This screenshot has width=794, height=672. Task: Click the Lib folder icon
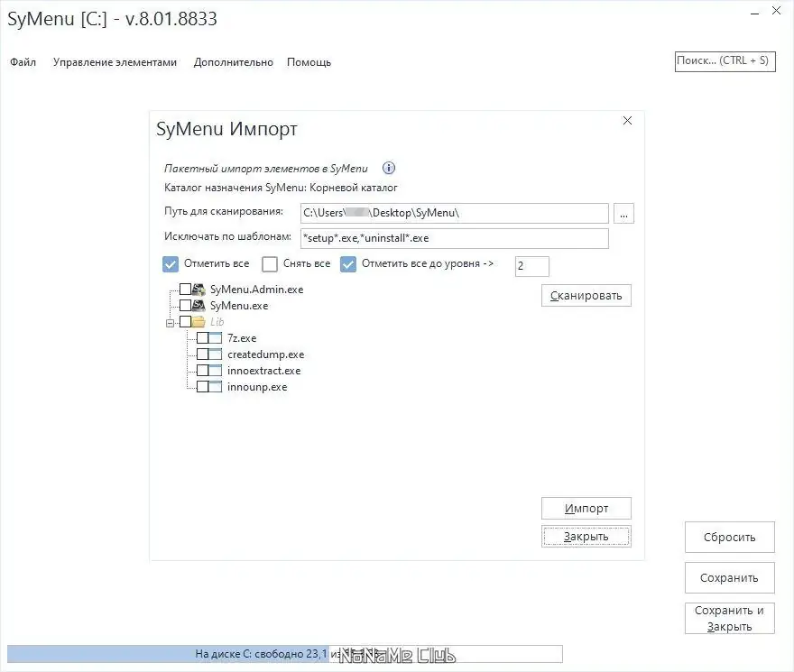198,321
